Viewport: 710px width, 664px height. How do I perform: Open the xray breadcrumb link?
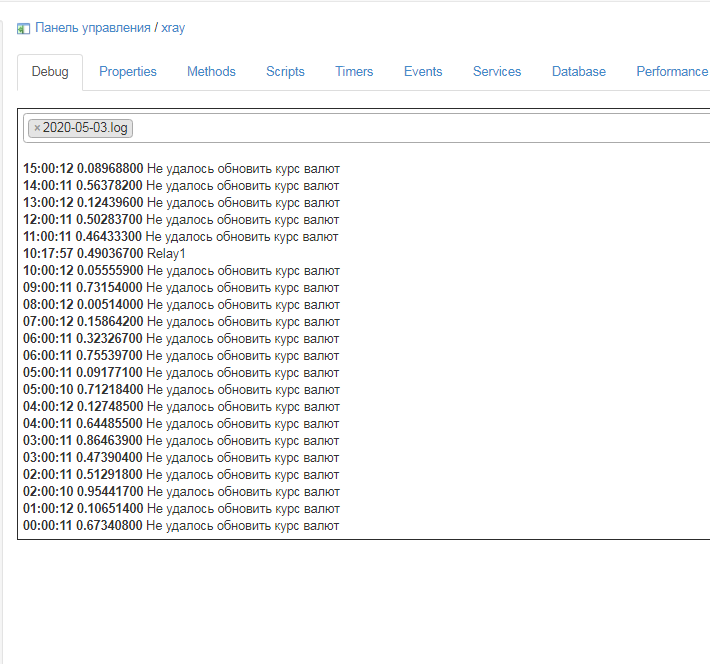click(x=173, y=28)
